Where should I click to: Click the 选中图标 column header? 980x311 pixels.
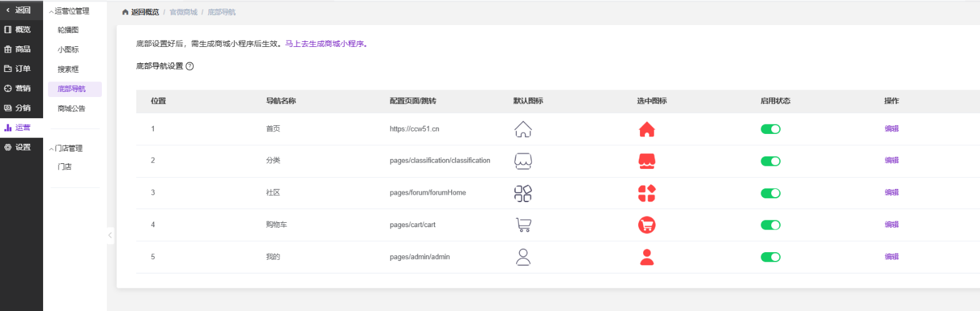652,101
